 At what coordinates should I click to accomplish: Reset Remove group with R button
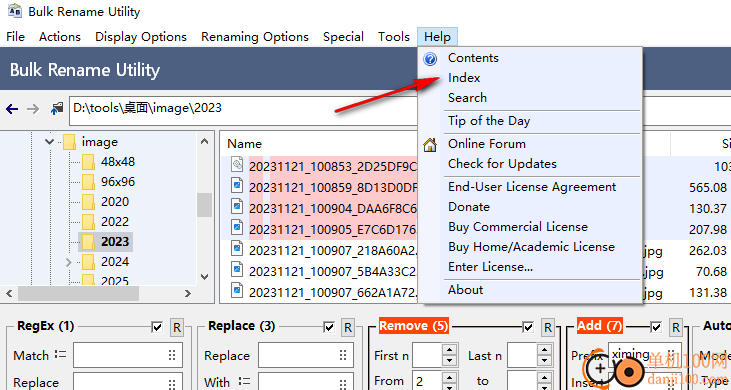coord(548,328)
